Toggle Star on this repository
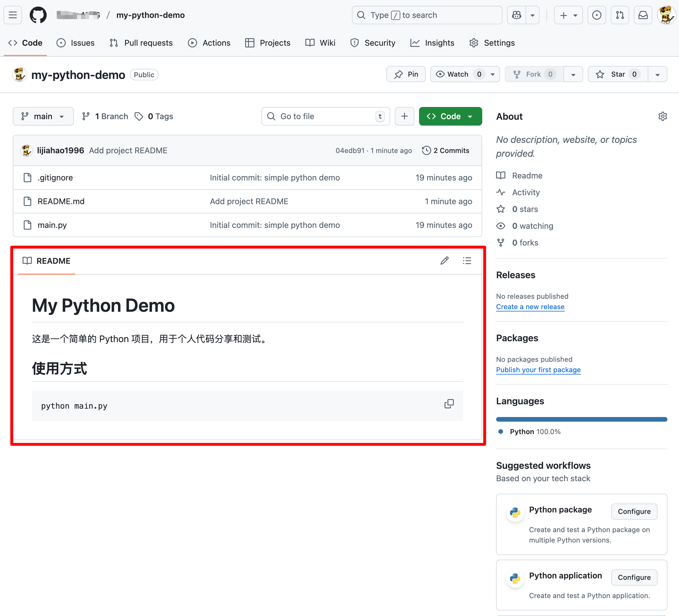 click(x=617, y=74)
